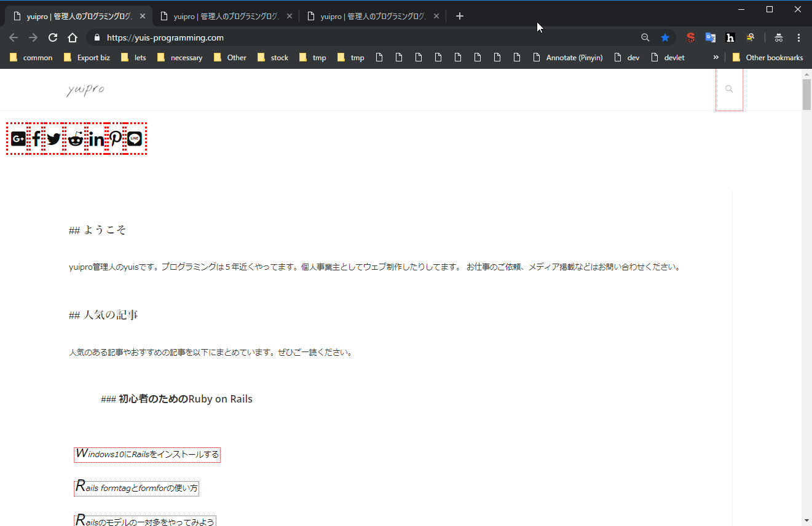This screenshot has width=812, height=526.
Task: Share the page on Reddit
Action: 76,139
